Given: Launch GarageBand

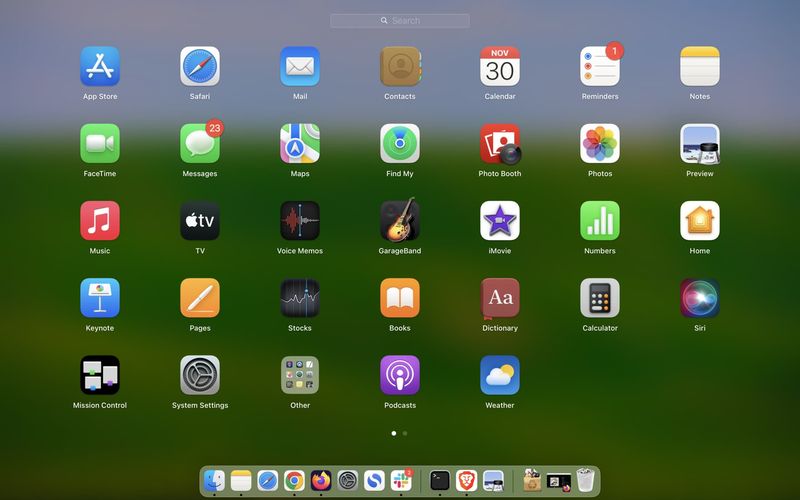Looking at the screenshot, I should click(x=400, y=220).
